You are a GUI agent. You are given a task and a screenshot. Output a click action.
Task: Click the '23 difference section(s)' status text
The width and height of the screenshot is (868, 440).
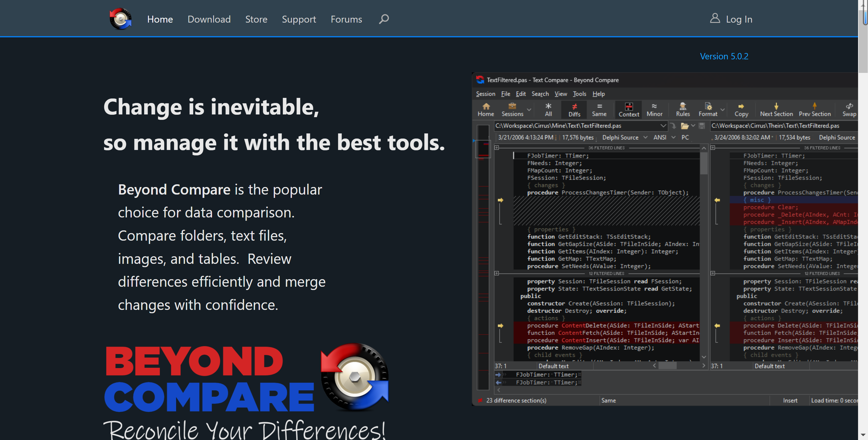coord(516,400)
